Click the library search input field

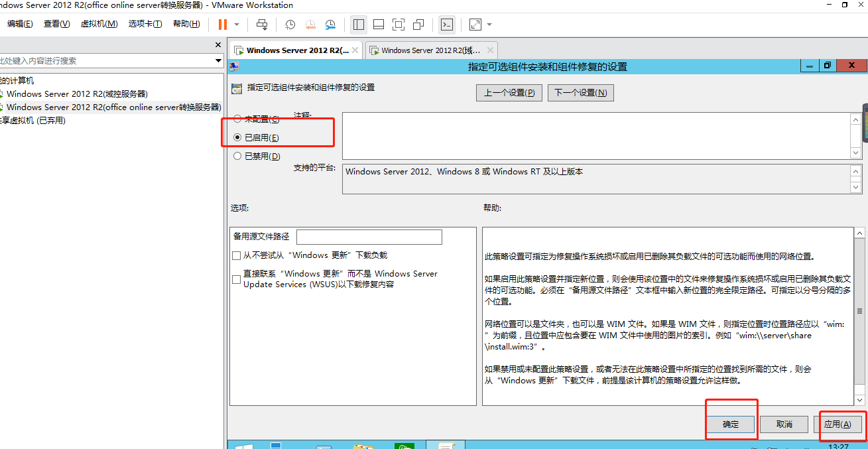click(106, 60)
